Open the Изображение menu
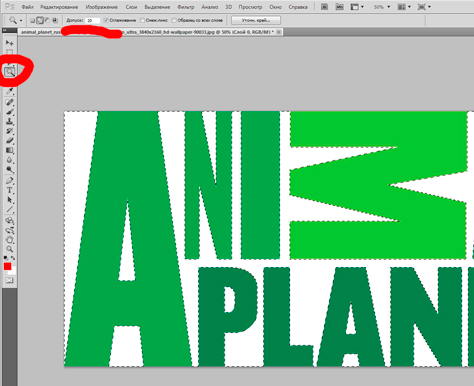The image size is (474, 386). point(102,7)
